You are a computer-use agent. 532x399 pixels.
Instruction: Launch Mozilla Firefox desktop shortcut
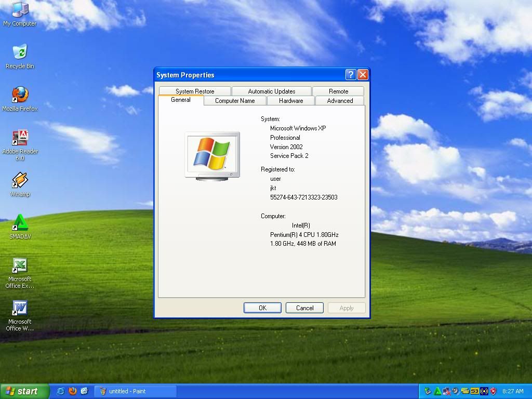[x=20, y=99]
